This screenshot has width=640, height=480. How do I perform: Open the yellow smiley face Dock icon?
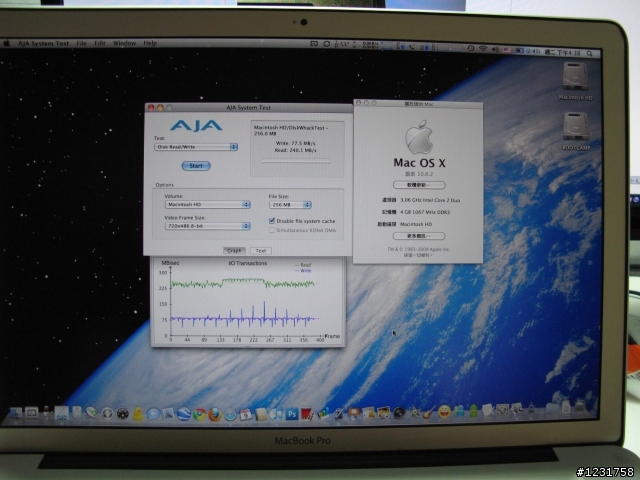pos(444,411)
